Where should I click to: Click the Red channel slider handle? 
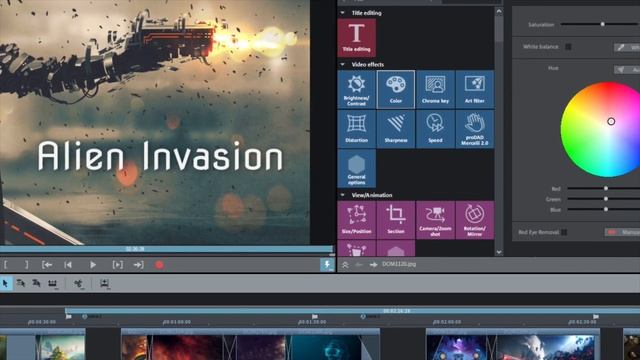[606, 188]
